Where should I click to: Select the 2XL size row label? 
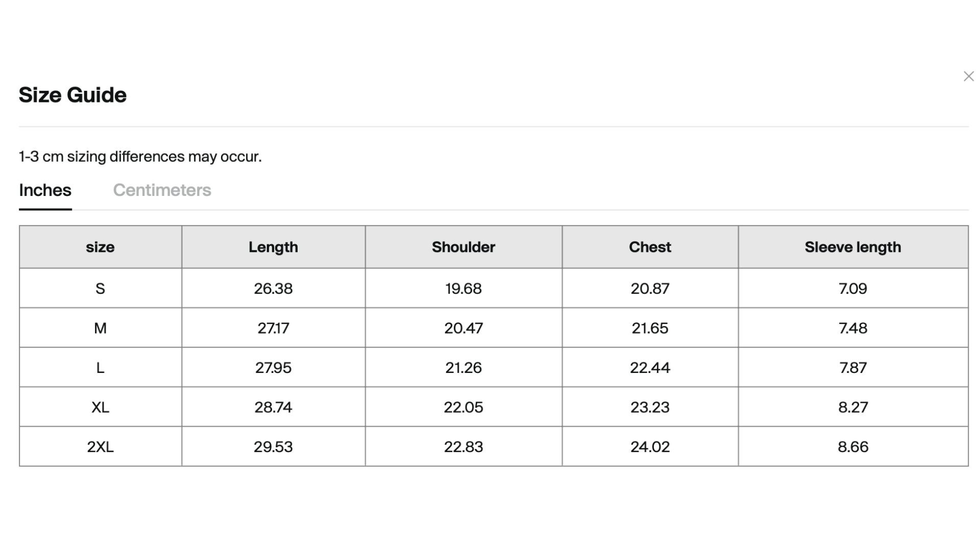point(100,447)
